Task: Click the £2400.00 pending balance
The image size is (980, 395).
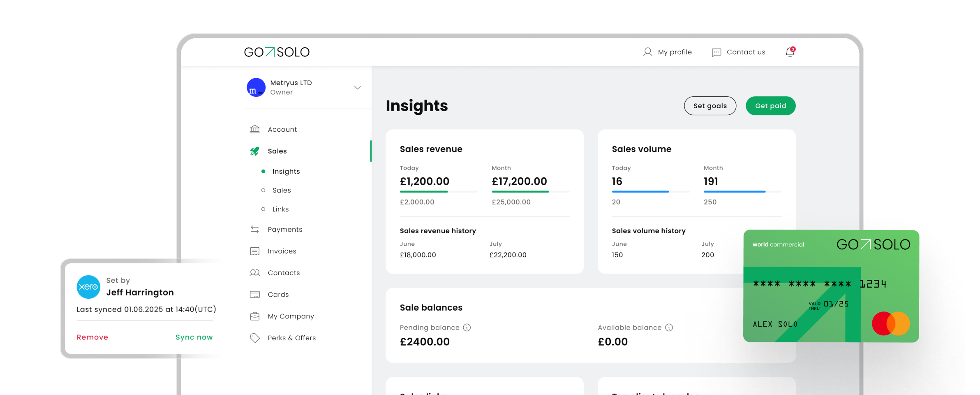Action: tap(425, 342)
